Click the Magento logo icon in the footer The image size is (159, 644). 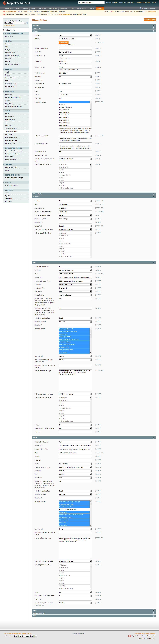[129, 636]
